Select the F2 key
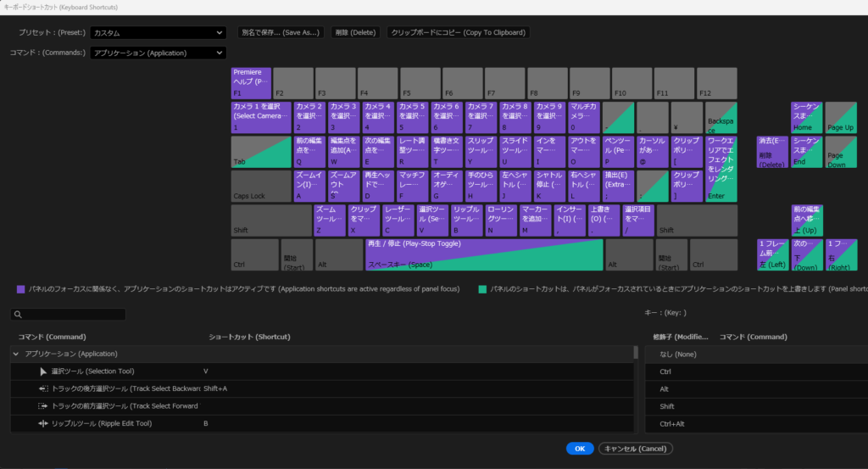This screenshot has width=868, height=469. (293, 83)
